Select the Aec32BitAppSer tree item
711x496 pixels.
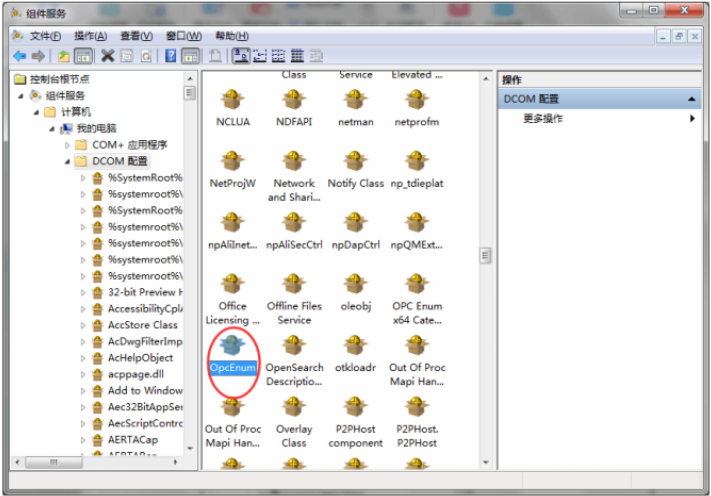[145, 407]
